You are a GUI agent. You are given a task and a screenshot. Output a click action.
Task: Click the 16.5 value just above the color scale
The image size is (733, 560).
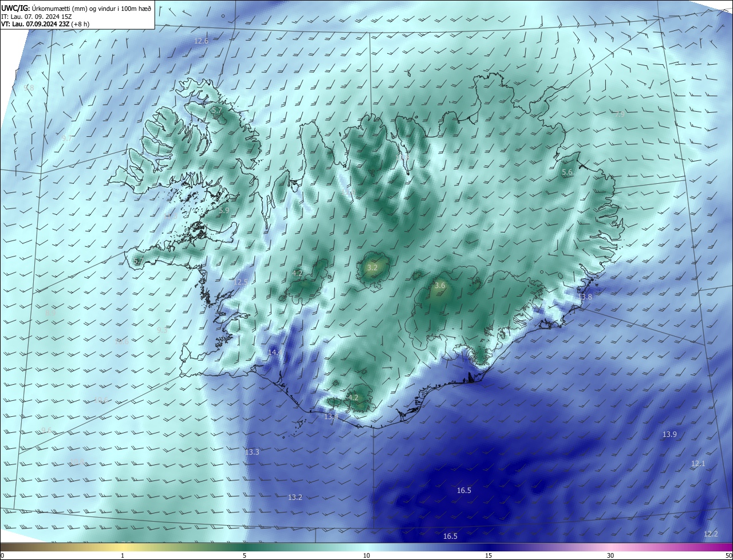tap(450, 537)
